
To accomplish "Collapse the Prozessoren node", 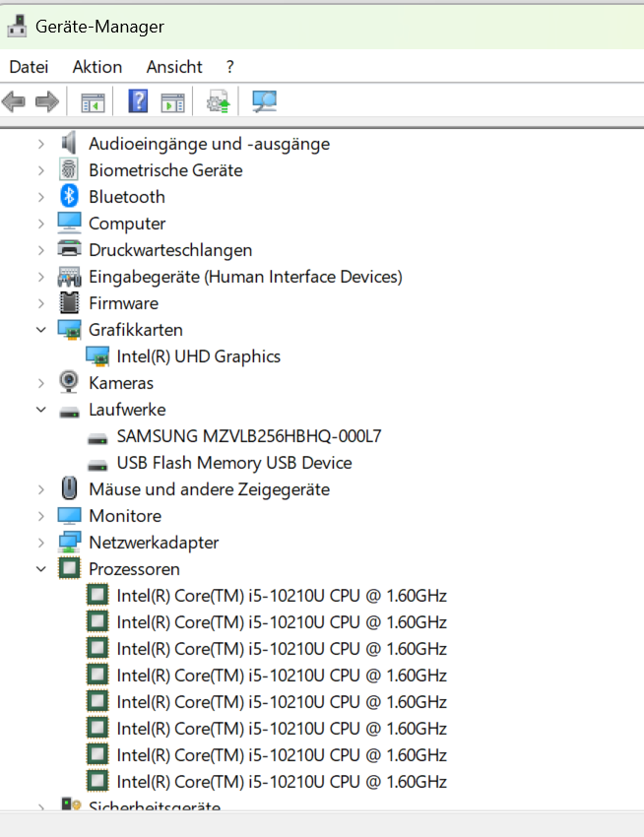I will click(41, 569).
